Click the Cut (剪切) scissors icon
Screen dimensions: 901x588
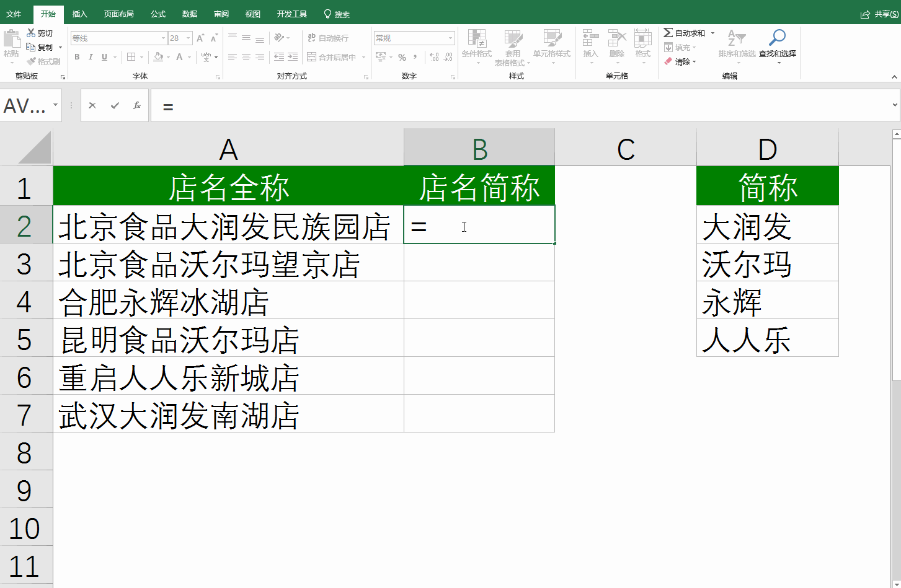click(x=31, y=33)
